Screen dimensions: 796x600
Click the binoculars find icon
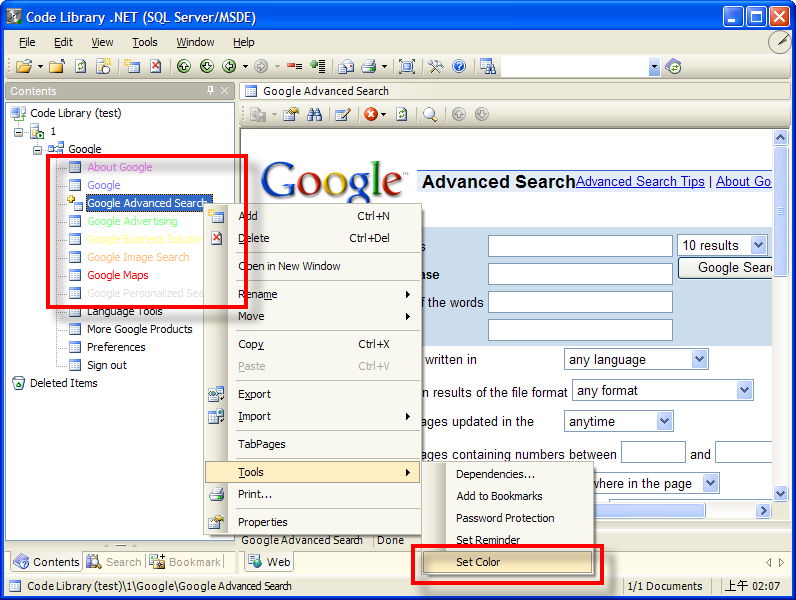(x=314, y=115)
